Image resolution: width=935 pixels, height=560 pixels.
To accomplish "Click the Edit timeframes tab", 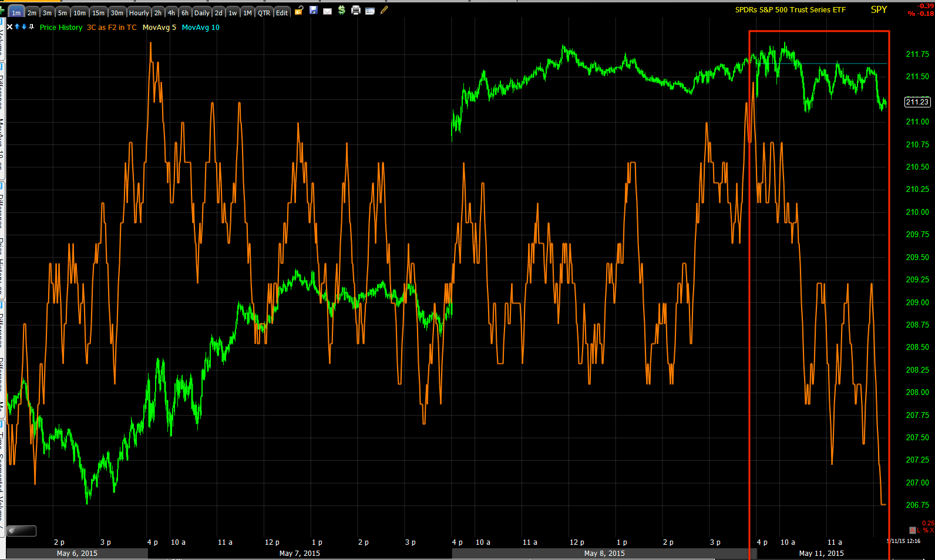I will [x=282, y=12].
